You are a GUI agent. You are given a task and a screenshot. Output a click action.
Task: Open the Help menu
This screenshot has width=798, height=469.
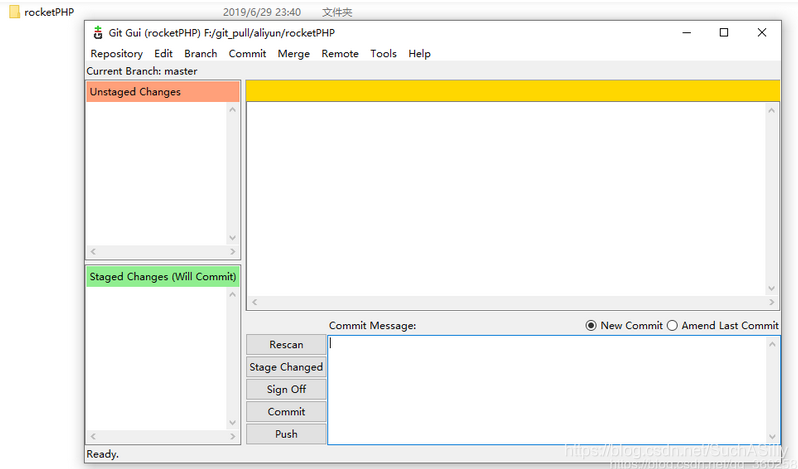coord(419,53)
